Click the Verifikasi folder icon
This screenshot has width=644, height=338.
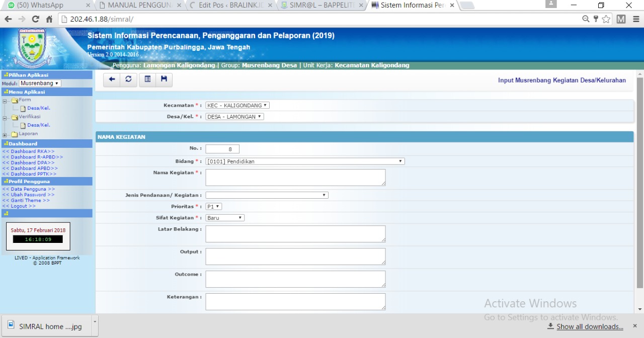click(15, 117)
